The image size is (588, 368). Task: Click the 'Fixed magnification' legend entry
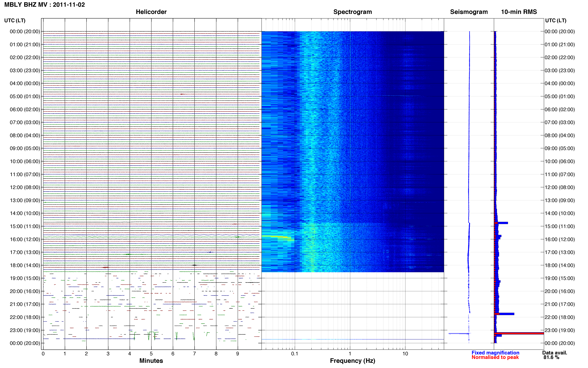[495, 353]
